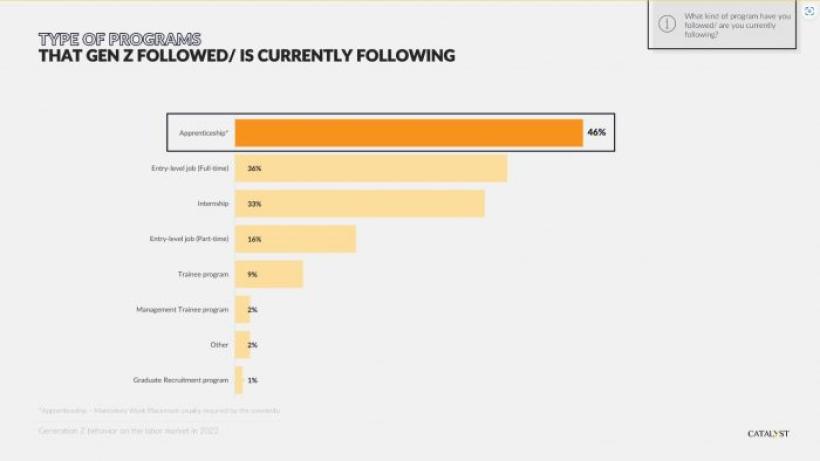Image resolution: width=820 pixels, height=461 pixels.
Task: Select the Internship 33% bar
Action: (x=360, y=204)
